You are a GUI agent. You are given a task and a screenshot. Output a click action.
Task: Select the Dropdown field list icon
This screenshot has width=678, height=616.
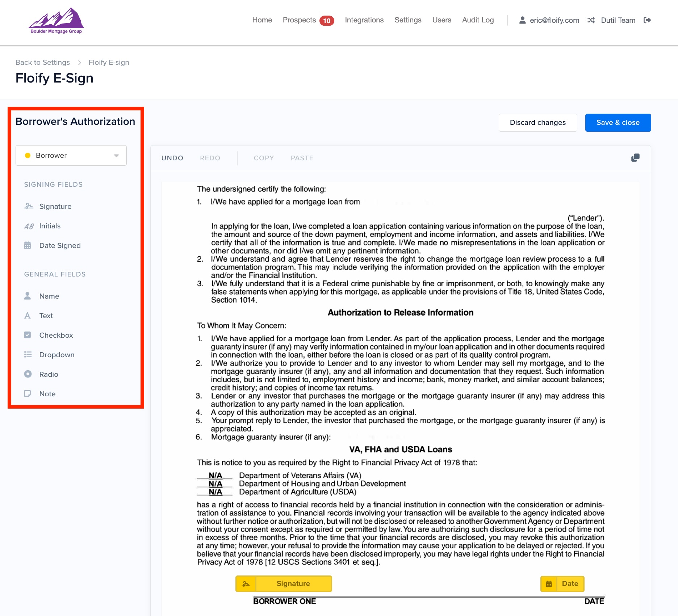click(28, 355)
